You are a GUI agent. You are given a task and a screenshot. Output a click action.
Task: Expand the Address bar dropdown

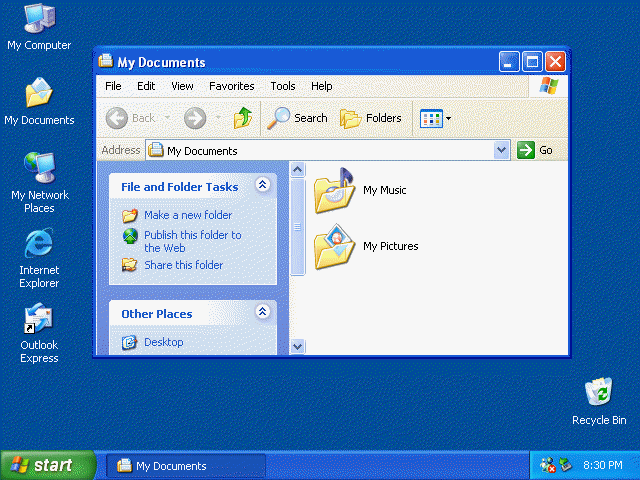coord(502,150)
